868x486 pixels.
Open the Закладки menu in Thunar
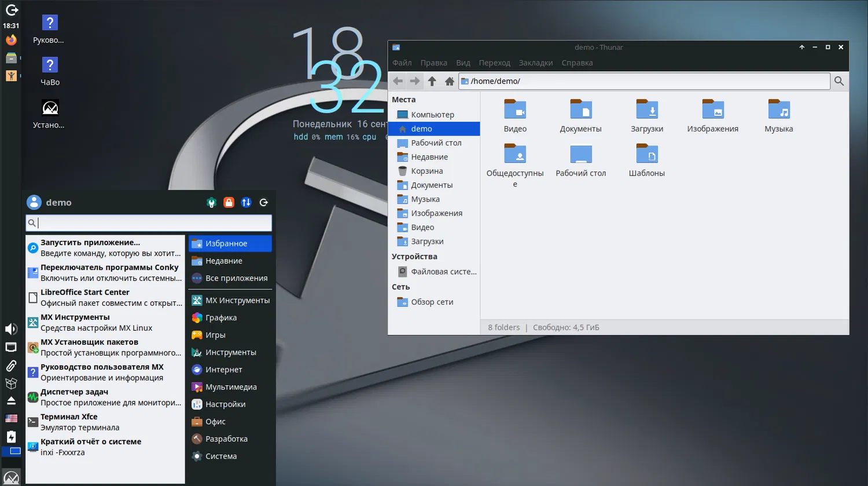point(535,63)
